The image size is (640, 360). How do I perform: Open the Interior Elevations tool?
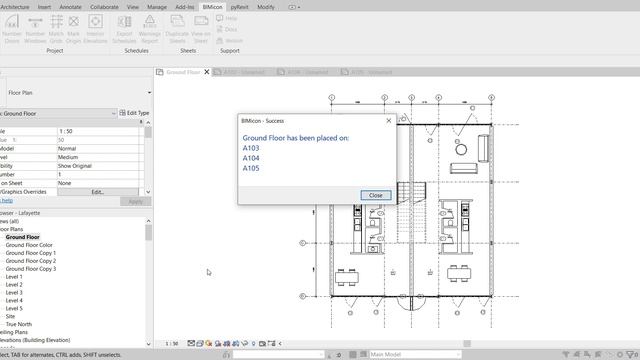point(95,29)
